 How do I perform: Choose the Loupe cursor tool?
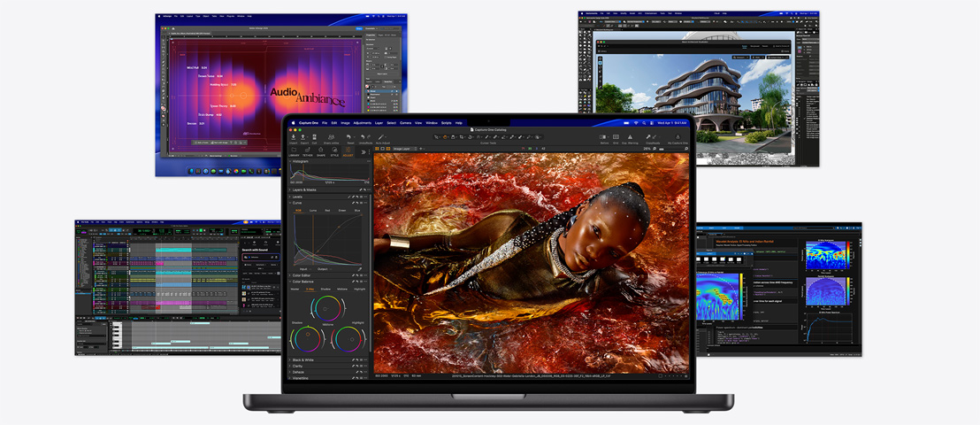(x=453, y=137)
